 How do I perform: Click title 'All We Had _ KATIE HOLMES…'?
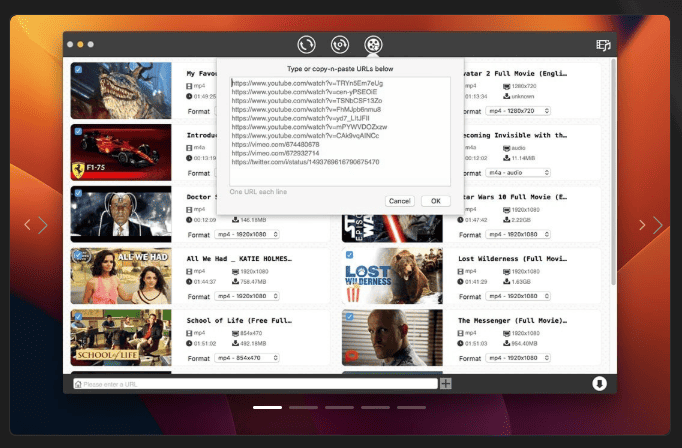pyautogui.click(x=239, y=259)
